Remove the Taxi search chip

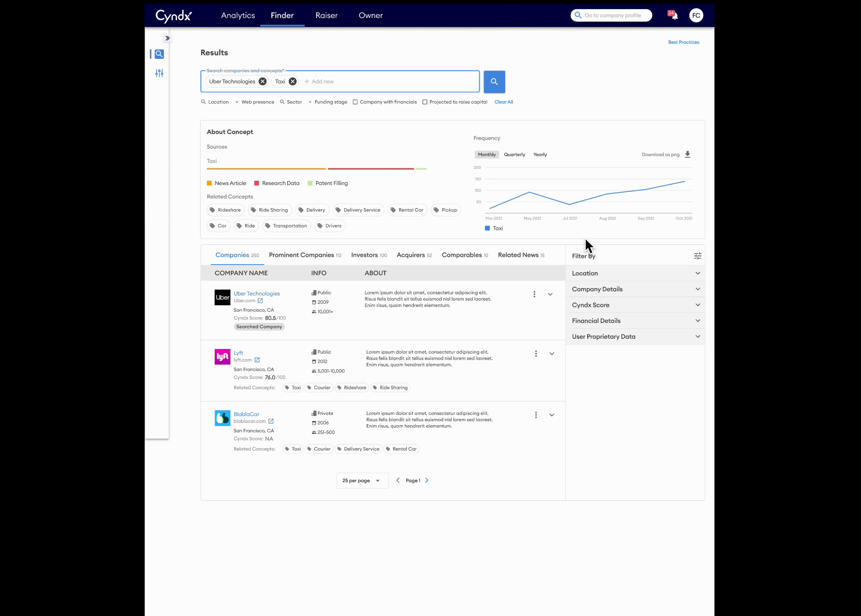(x=292, y=81)
